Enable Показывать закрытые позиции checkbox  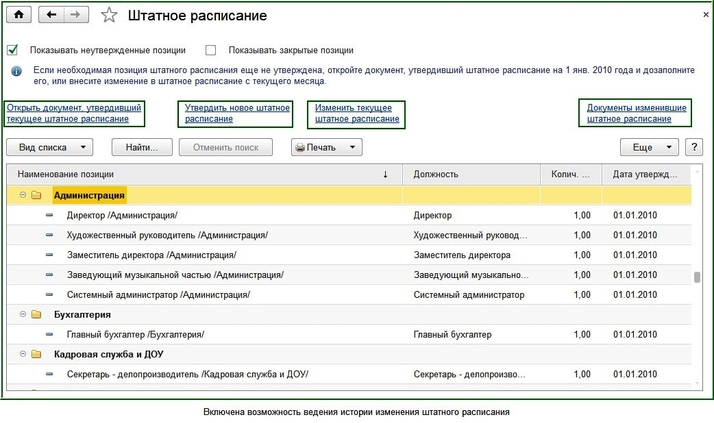coord(211,50)
